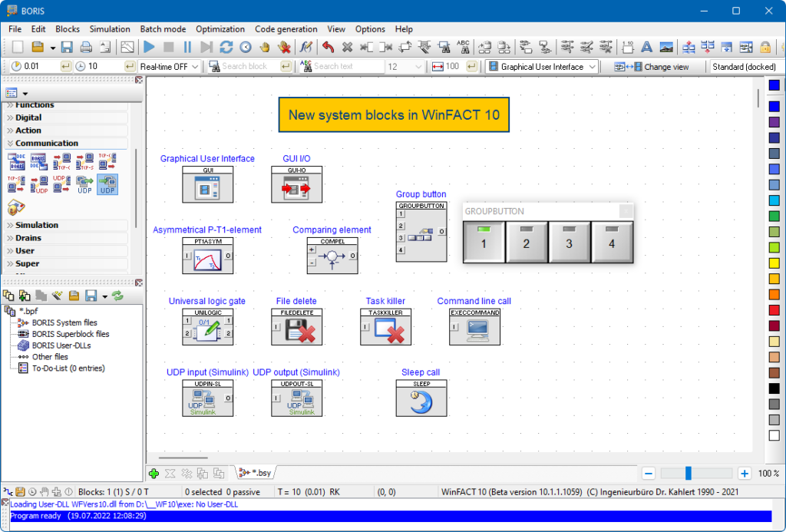Open the Simulation menu

click(110, 29)
